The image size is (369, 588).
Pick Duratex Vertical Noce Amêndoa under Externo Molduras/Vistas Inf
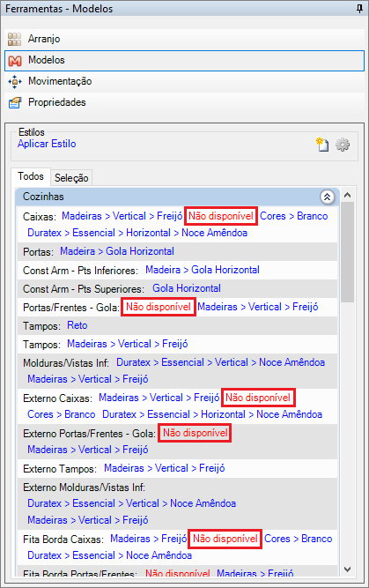132,503
